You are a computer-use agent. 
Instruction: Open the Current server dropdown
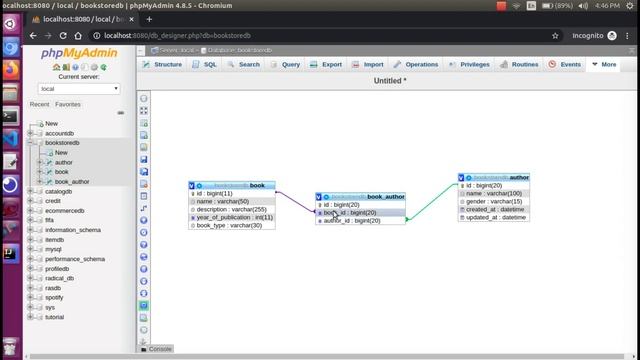pyautogui.click(x=79, y=89)
